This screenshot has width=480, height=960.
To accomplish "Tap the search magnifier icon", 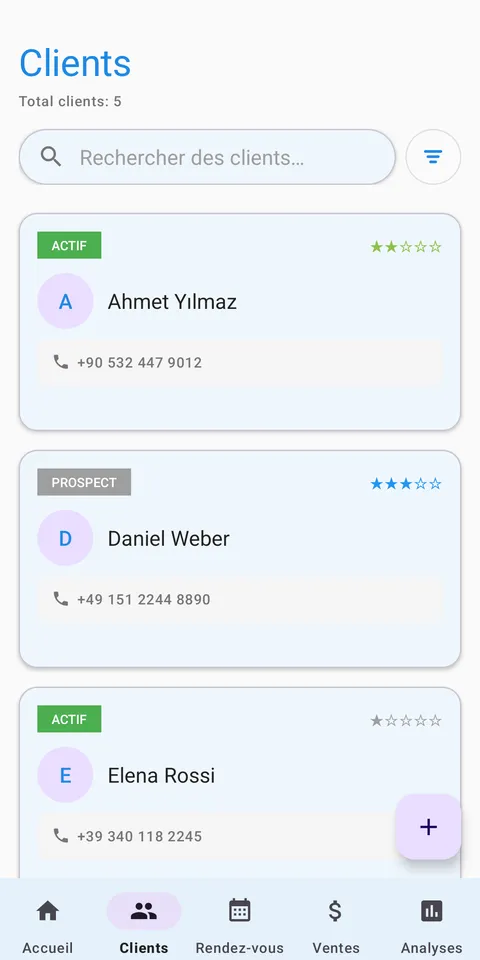I will click(x=51, y=157).
